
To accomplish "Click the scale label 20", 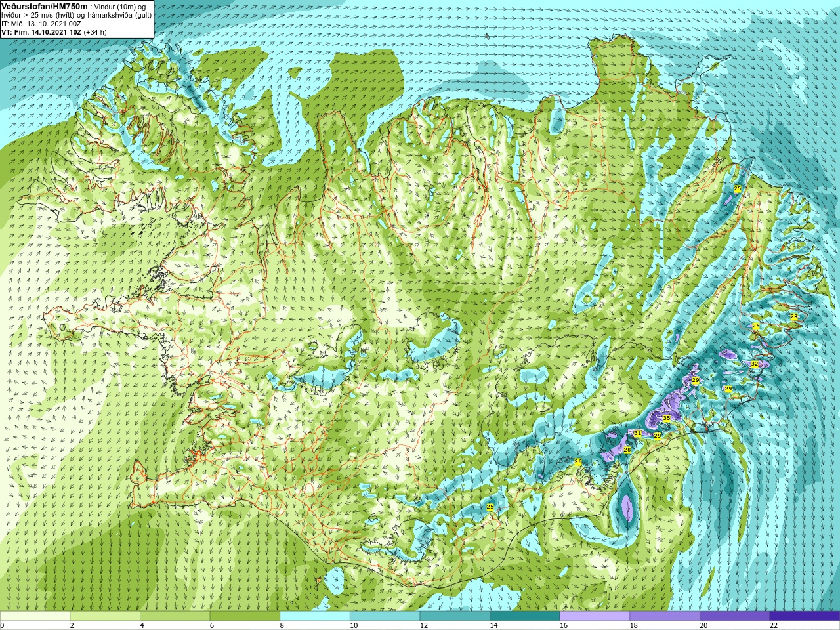I will tap(703, 625).
